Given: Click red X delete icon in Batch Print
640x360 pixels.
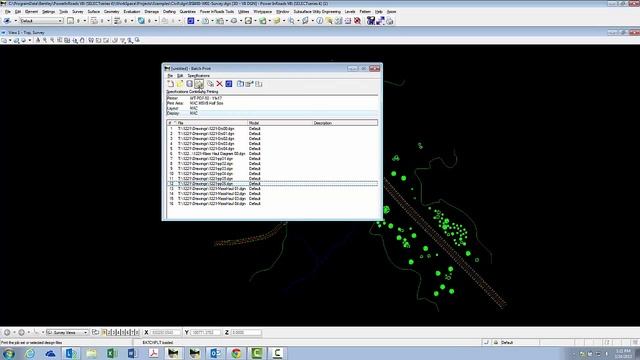Looking at the screenshot, I should click(x=220, y=84).
